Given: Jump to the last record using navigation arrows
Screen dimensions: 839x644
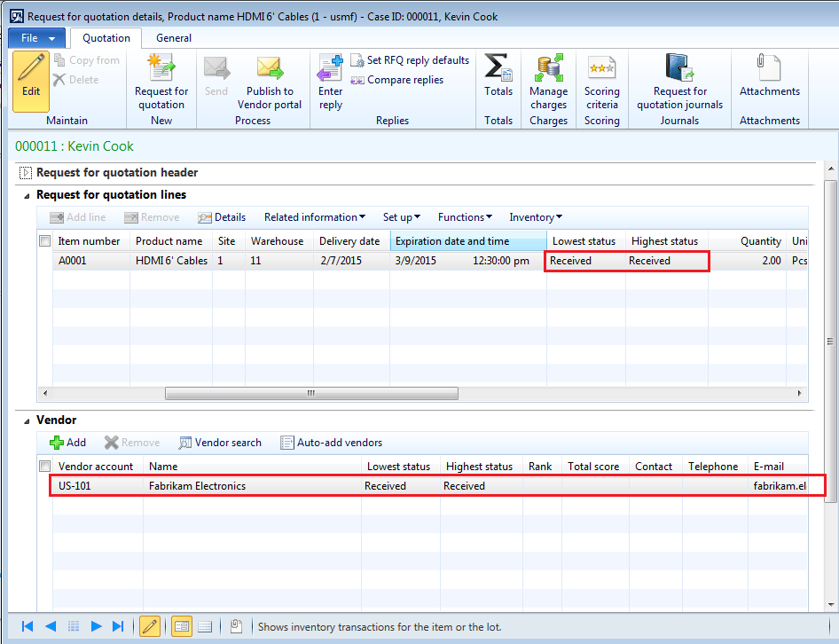Looking at the screenshot, I should [x=116, y=625].
